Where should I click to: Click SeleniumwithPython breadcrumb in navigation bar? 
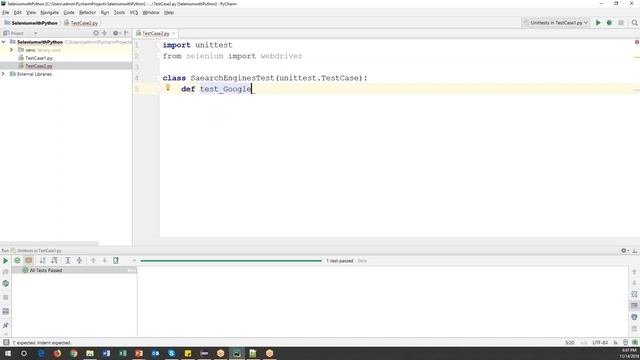[31, 23]
